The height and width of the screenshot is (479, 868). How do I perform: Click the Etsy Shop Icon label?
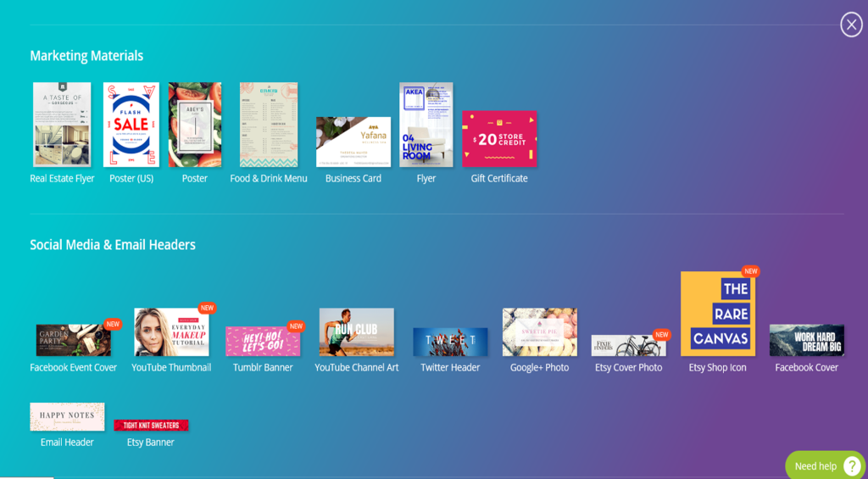point(718,367)
